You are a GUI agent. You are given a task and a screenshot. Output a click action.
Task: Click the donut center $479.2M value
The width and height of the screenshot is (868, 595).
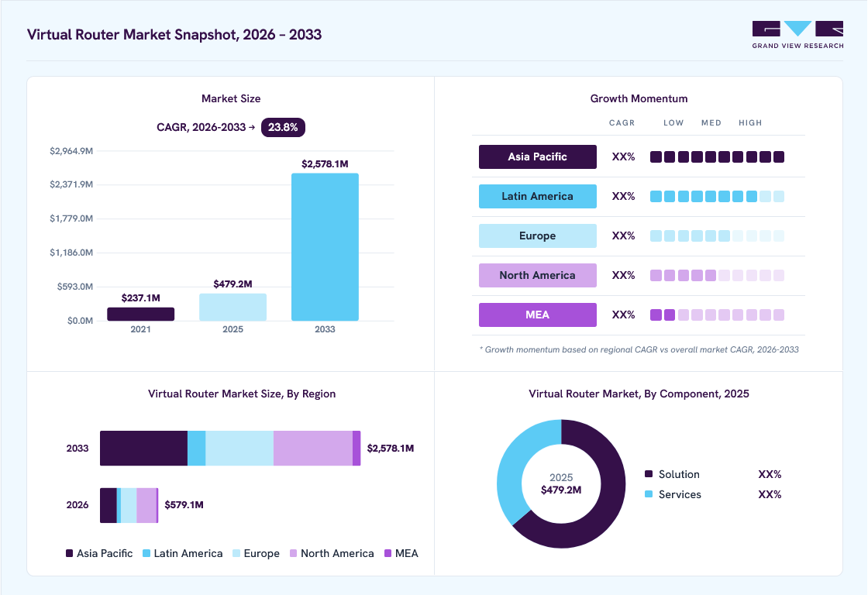point(561,490)
